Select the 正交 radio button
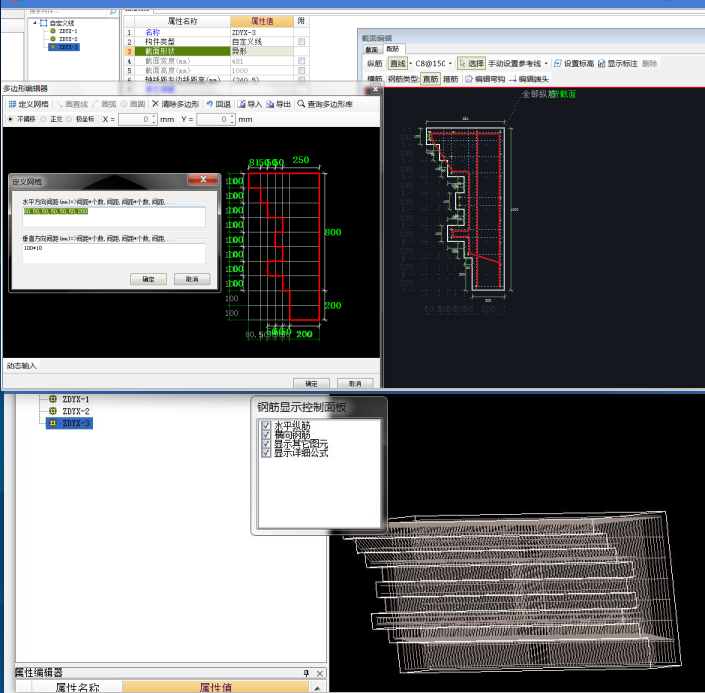 pyautogui.click(x=44, y=119)
